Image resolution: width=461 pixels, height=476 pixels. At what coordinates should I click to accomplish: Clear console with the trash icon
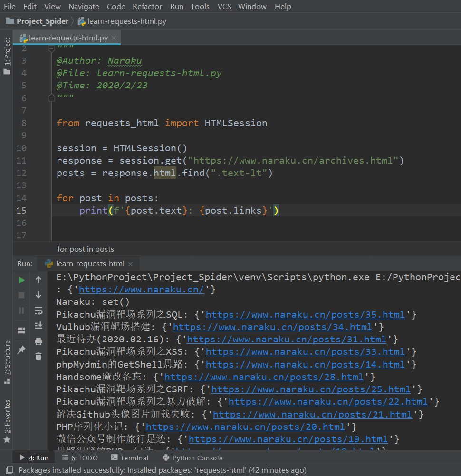[38, 356]
